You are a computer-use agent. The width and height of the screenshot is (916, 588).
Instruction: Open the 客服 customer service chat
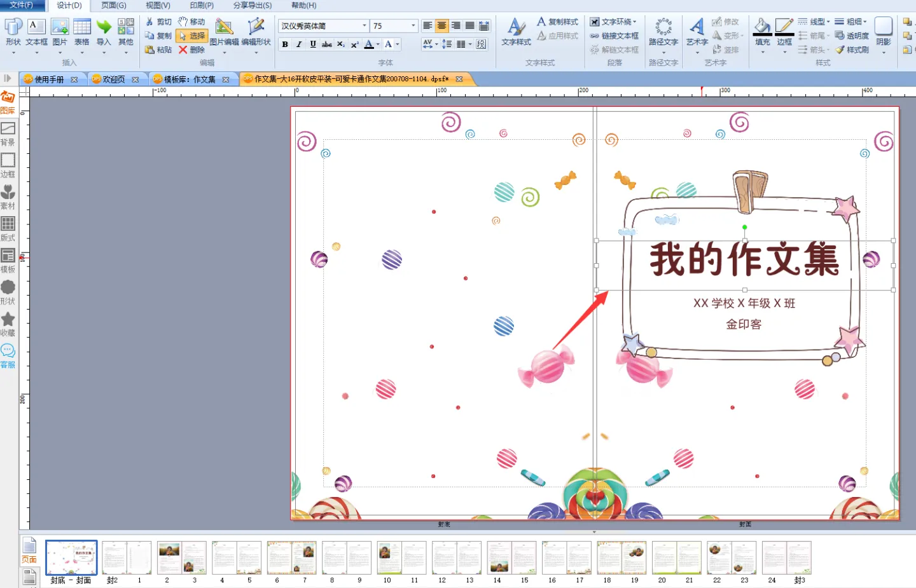coord(8,357)
